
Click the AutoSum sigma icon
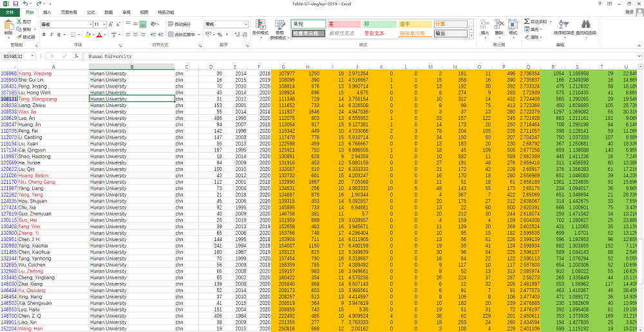pos(526,21)
